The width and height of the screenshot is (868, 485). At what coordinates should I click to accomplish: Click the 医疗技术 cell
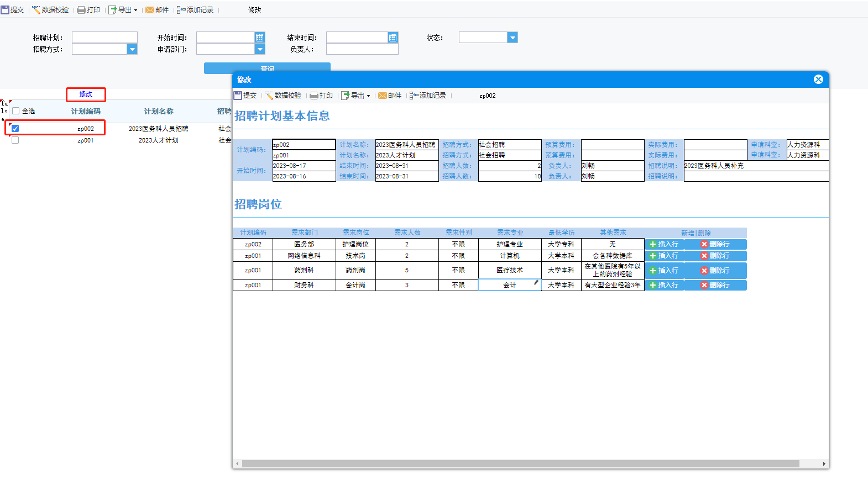point(510,270)
